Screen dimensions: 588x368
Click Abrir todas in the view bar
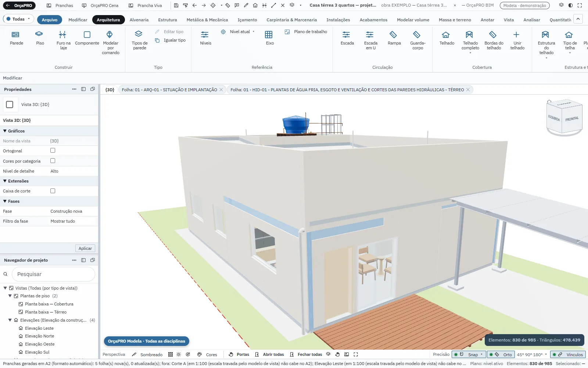(269, 354)
